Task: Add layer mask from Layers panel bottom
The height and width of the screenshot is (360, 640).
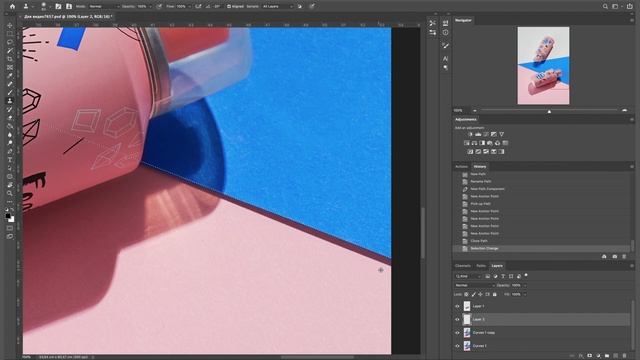Action: click(589, 356)
